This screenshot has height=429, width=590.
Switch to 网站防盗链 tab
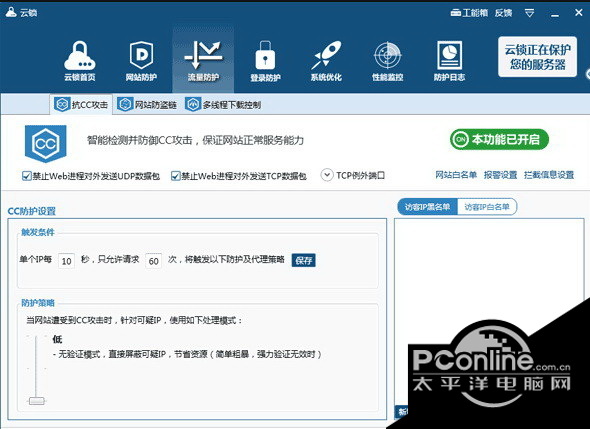[147, 104]
